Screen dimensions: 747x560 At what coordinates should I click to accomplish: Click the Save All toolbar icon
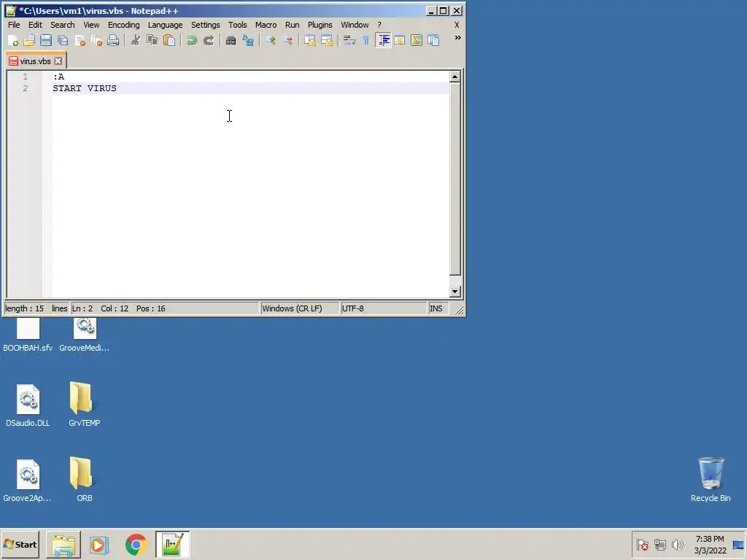(63, 41)
